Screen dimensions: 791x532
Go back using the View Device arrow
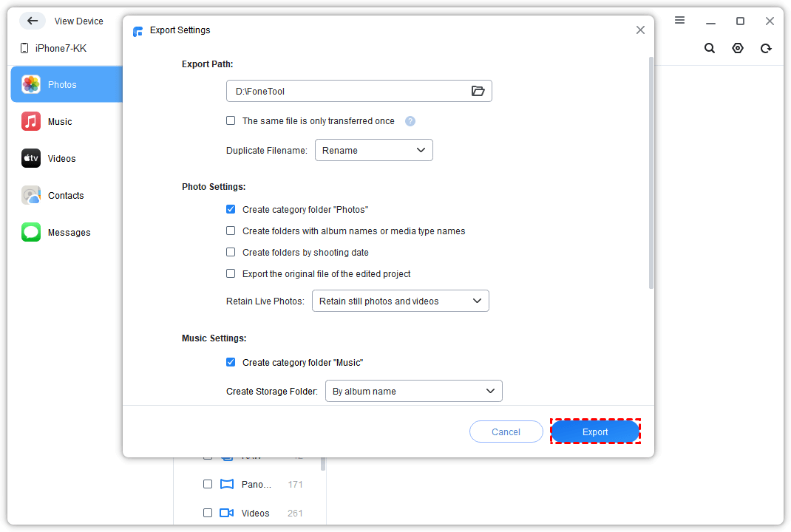[x=33, y=21]
